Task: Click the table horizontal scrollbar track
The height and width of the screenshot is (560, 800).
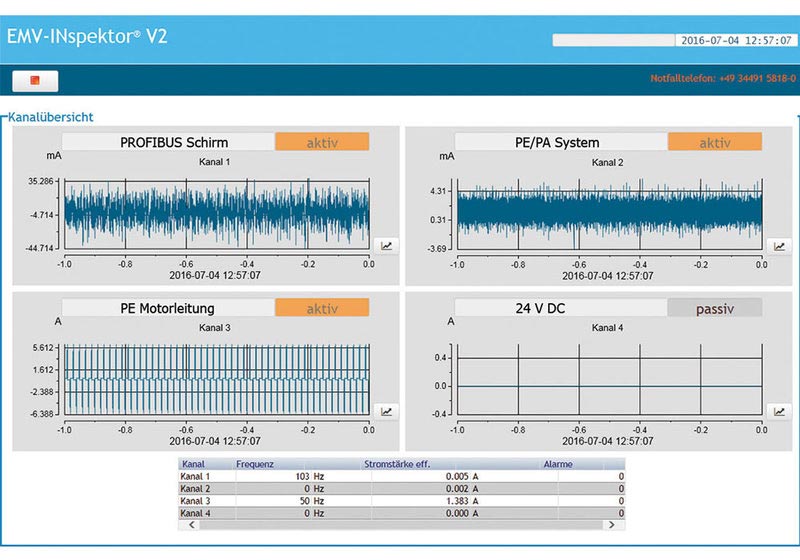Action: (x=401, y=525)
